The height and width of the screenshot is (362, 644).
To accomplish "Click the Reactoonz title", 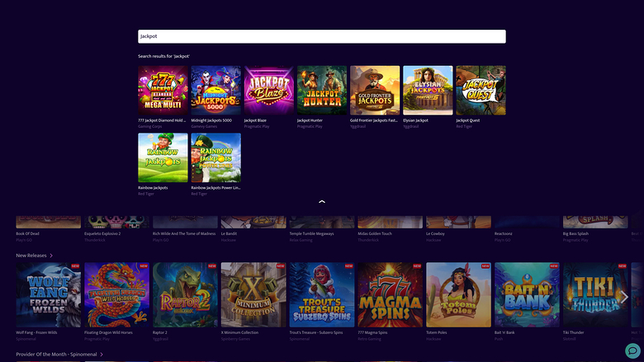I will tap(503, 233).
